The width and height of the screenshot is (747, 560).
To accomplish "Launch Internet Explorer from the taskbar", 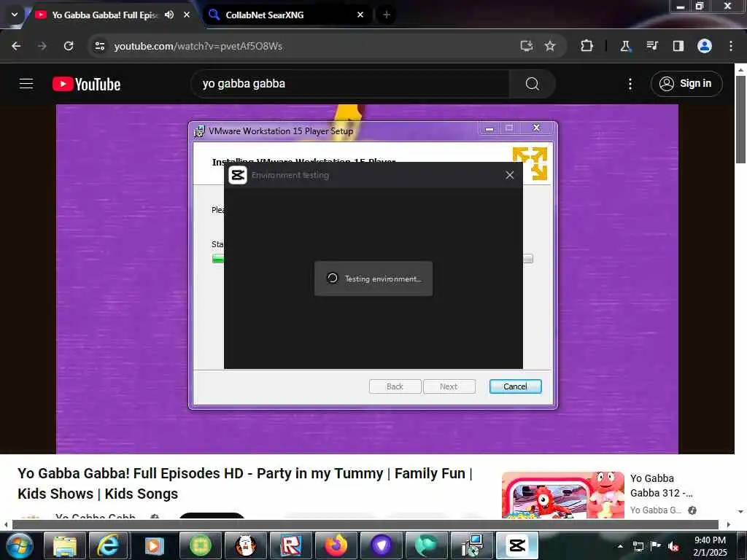I will pos(109,545).
